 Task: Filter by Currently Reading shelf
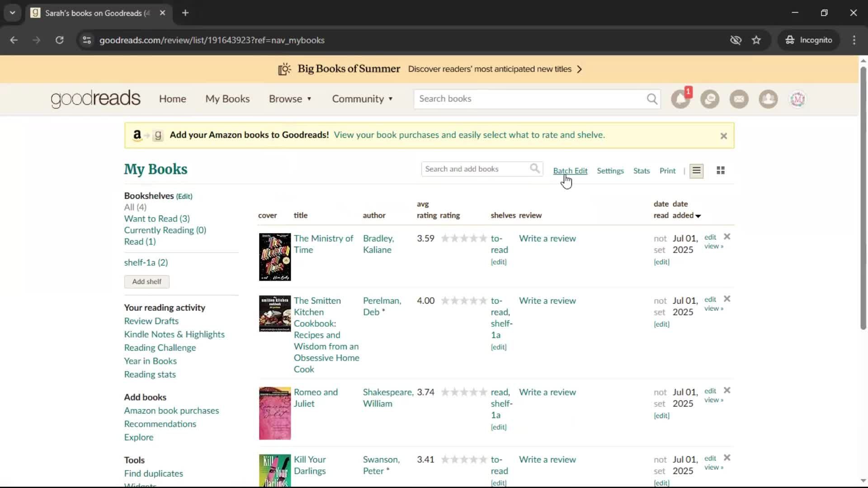[165, 230]
